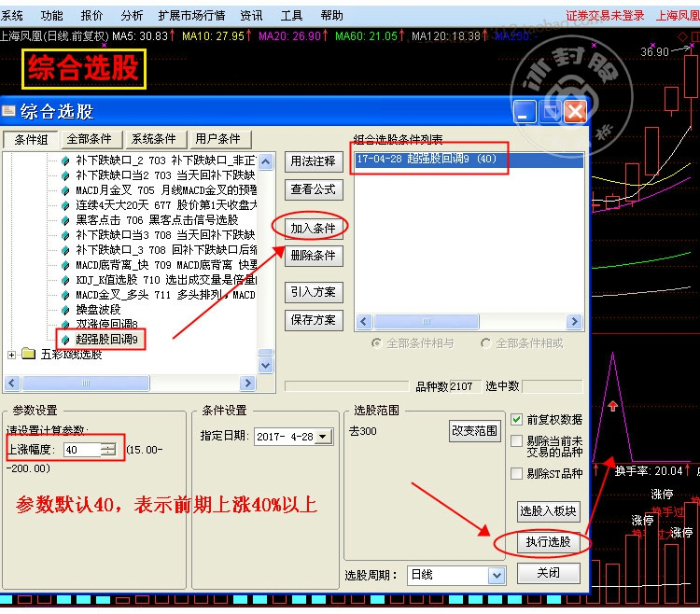Image resolution: width=700 pixels, height=614 pixels.
Task: Click the 用法注释 button
Action: tap(314, 161)
